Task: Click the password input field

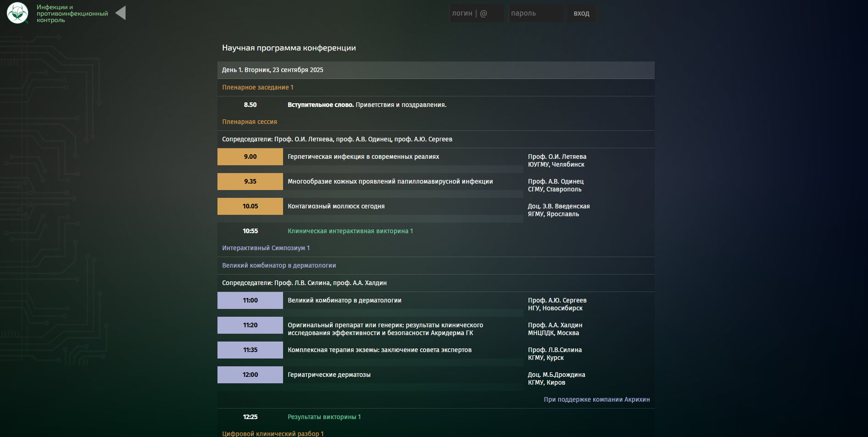Action: 535,13
